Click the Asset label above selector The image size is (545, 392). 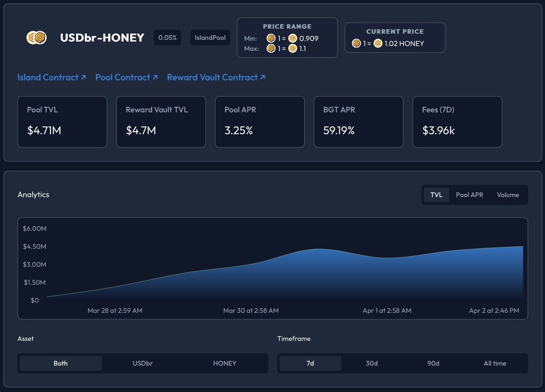(x=25, y=338)
